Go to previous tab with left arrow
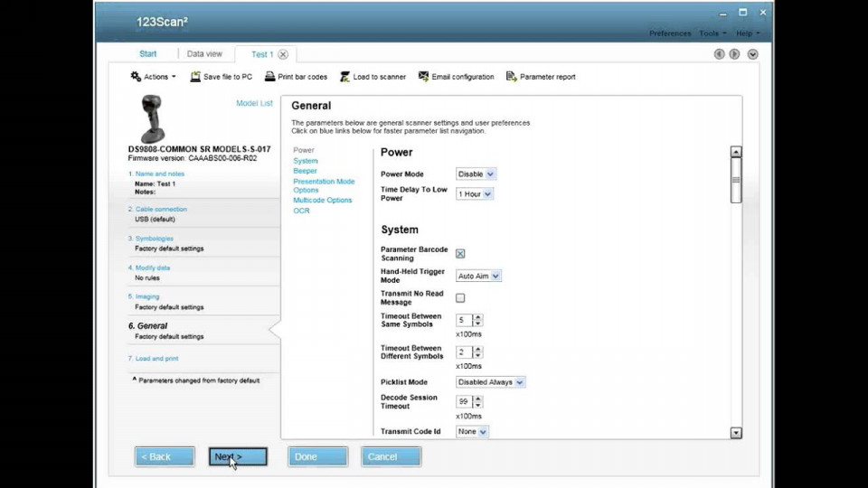The width and height of the screenshot is (868, 488). (719, 53)
